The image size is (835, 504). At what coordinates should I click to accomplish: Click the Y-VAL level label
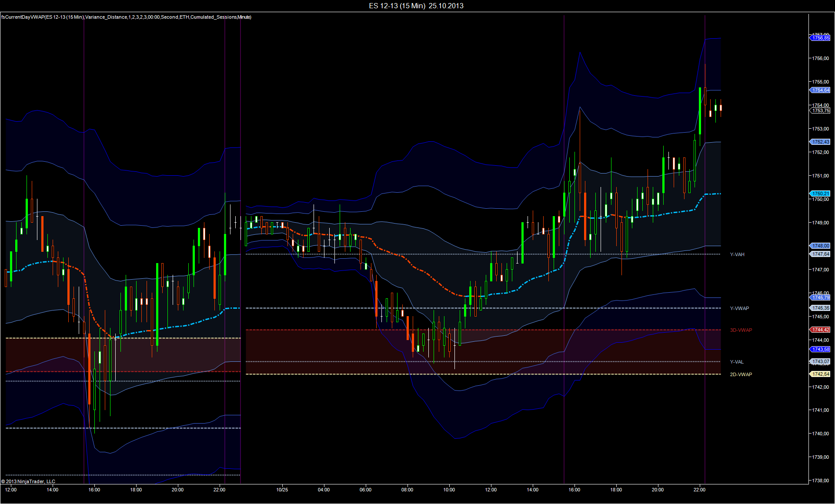(x=736, y=362)
